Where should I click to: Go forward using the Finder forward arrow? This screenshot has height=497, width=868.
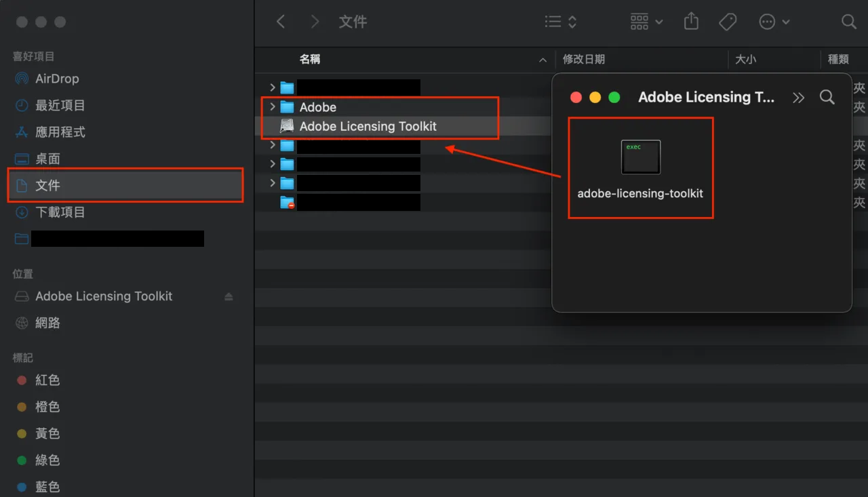pos(315,22)
